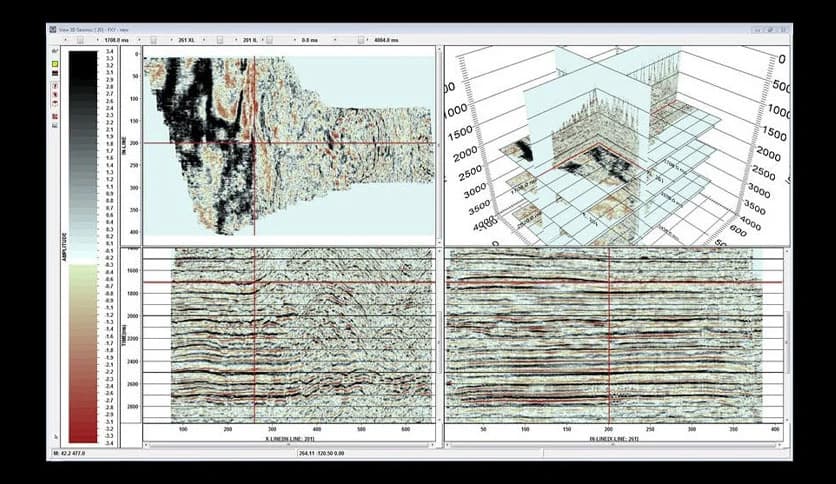Click the crosshair intersection in time slice view
Image resolution: width=836 pixels, height=484 pixels.
coord(254,143)
